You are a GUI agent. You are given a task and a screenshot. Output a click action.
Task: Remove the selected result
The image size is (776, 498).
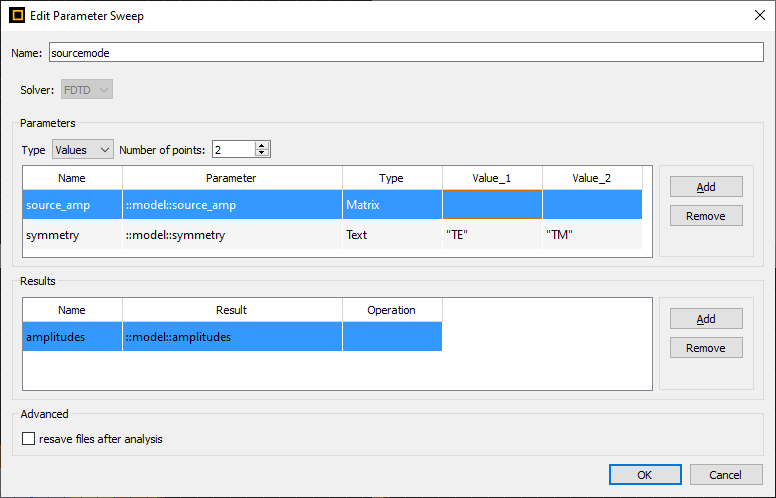pyautogui.click(x=706, y=348)
